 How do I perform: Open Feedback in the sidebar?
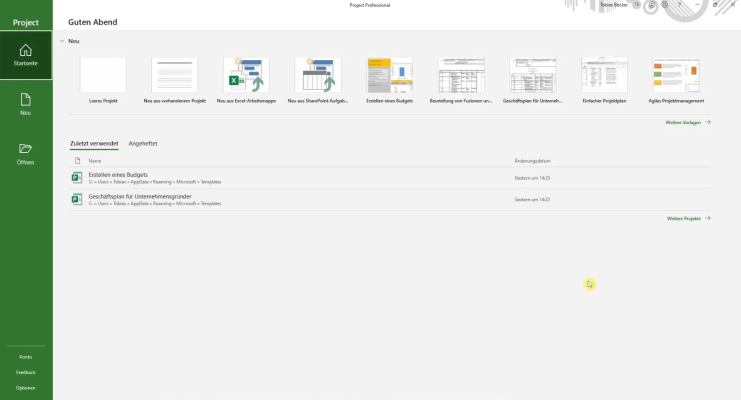26,373
